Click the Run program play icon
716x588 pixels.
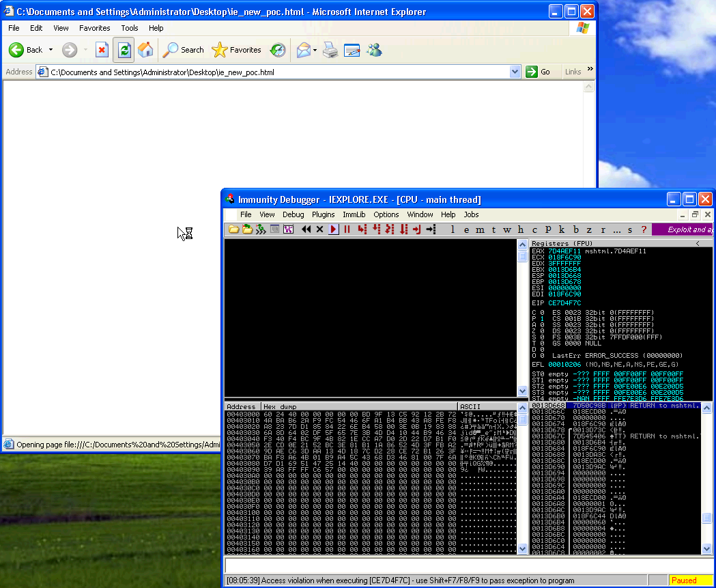(333, 229)
